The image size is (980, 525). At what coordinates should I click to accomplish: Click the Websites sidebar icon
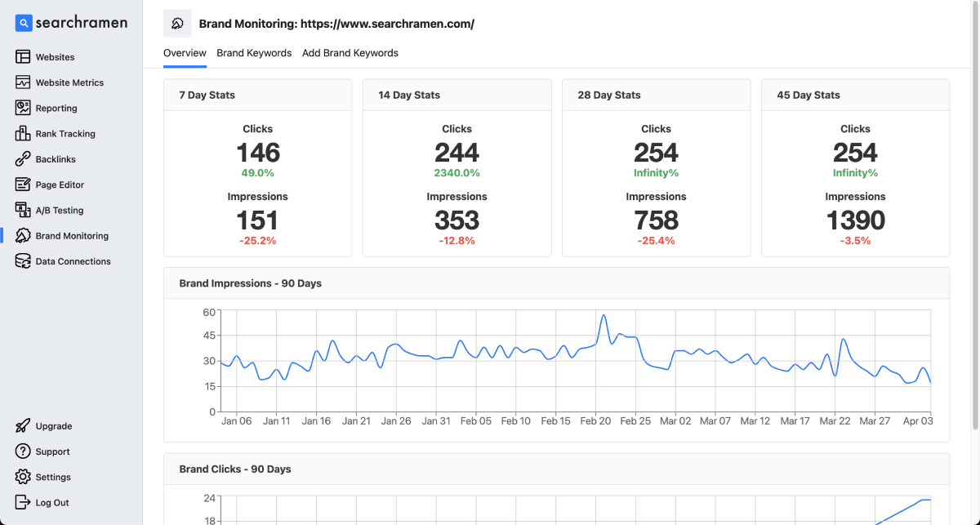tap(23, 57)
